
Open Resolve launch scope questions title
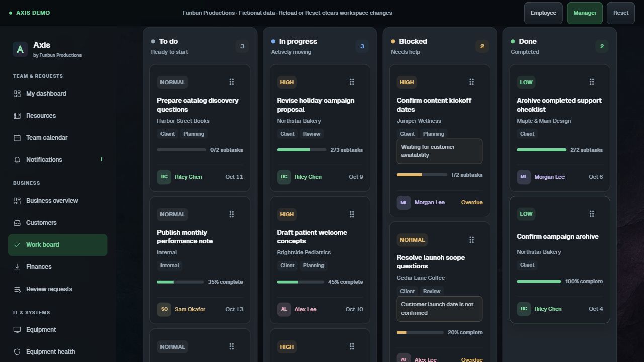[431, 262]
